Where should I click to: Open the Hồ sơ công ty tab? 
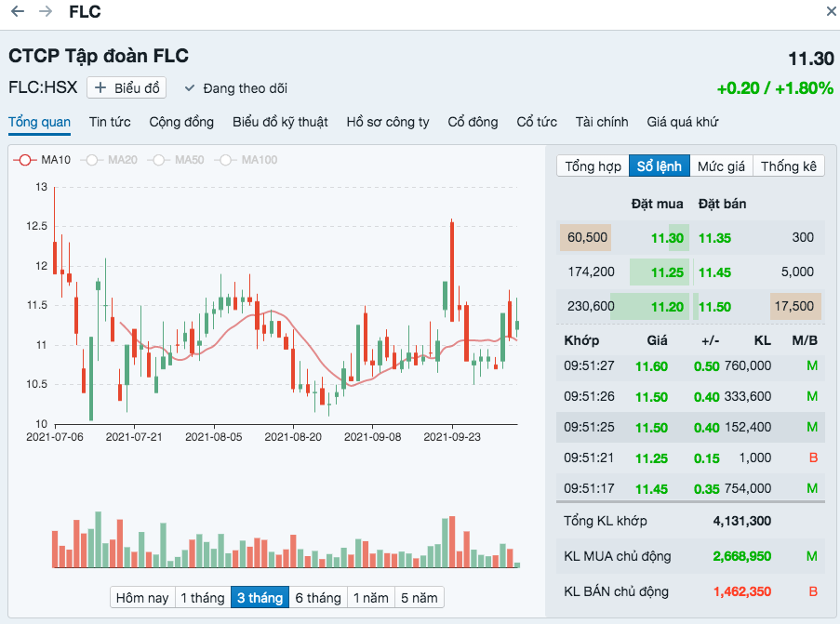point(388,122)
